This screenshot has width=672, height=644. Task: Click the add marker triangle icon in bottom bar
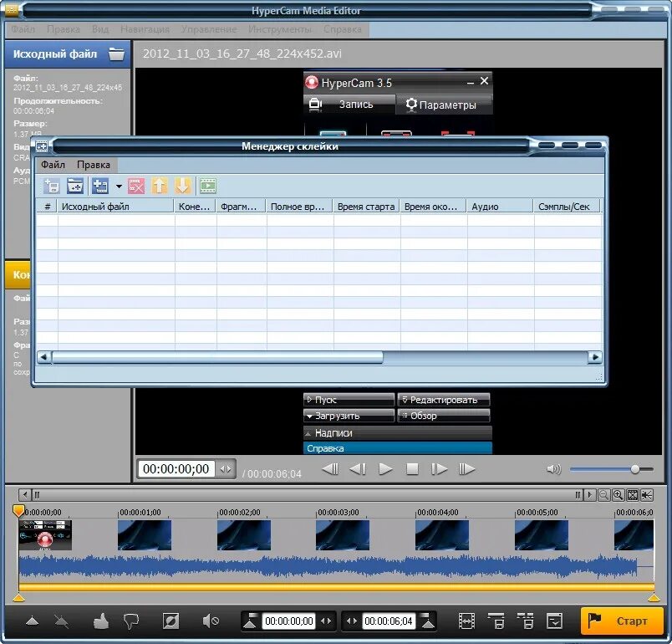[x=32, y=621]
